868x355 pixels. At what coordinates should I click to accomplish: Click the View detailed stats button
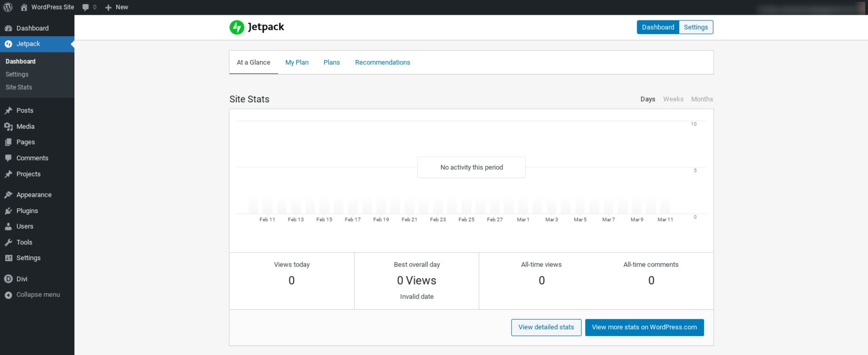click(x=546, y=328)
